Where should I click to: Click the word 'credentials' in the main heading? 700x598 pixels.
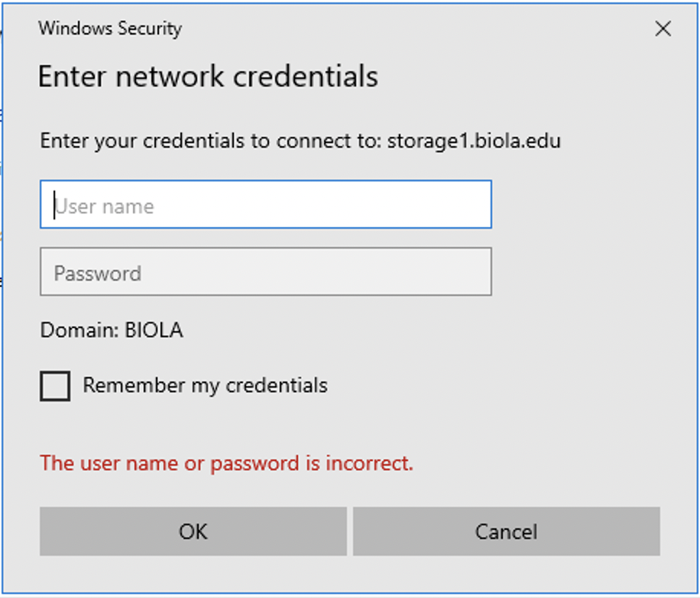(x=306, y=76)
